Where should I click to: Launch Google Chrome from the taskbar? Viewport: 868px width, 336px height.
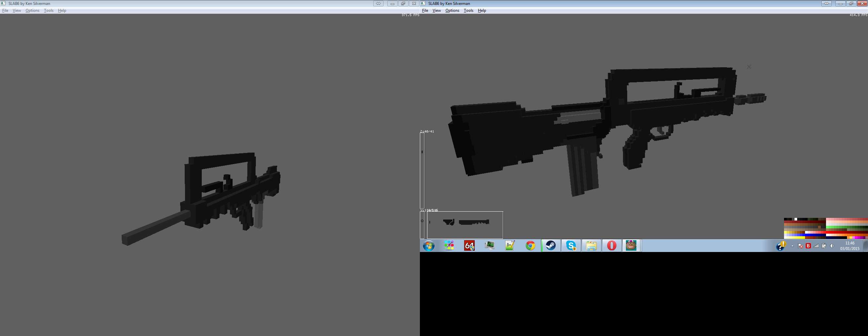tap(530, 246)
